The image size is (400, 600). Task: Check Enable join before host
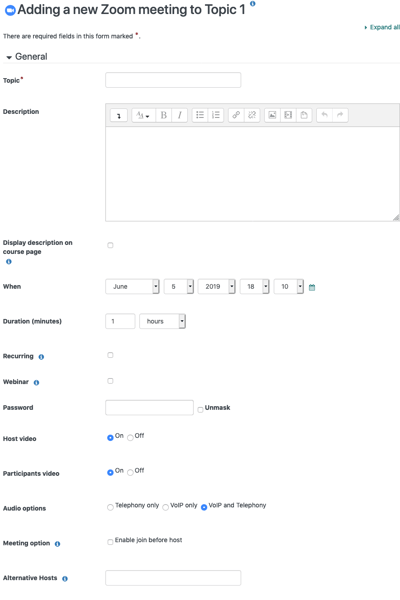[110, 542]
